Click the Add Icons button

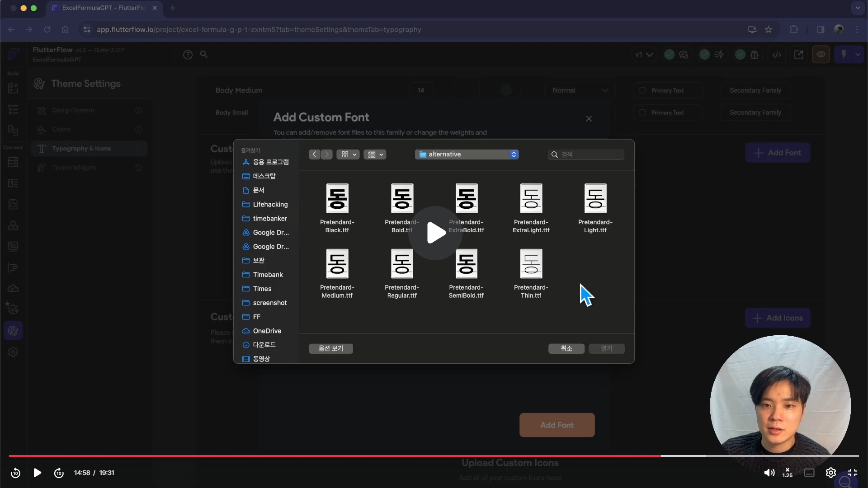tap(778, 318)
